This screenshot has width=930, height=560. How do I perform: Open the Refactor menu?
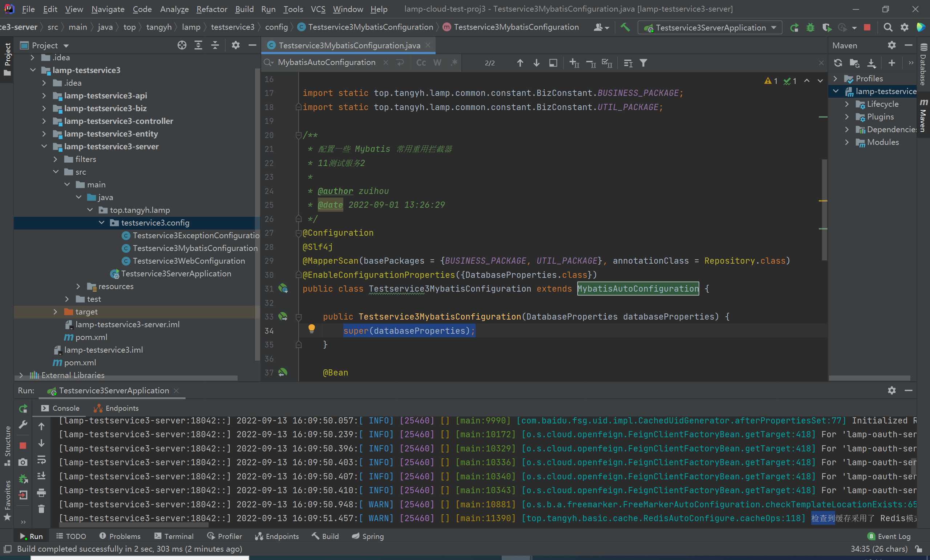coord(212,9)
